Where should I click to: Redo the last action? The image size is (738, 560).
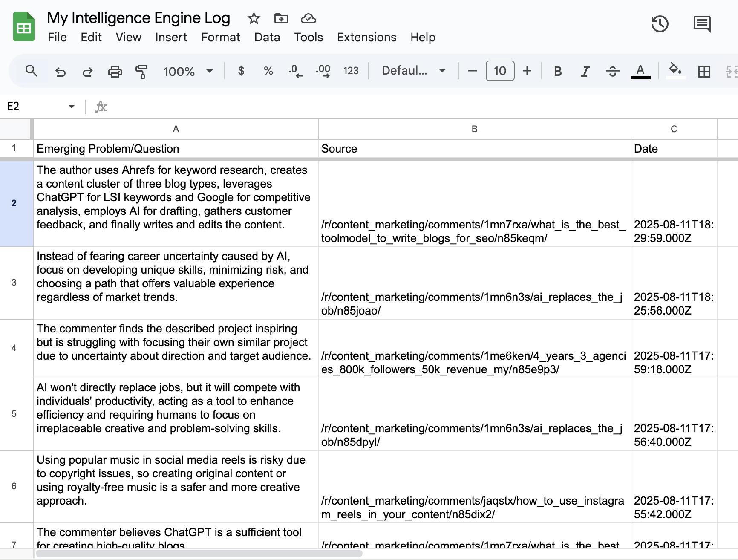click(x=87, y=71)
